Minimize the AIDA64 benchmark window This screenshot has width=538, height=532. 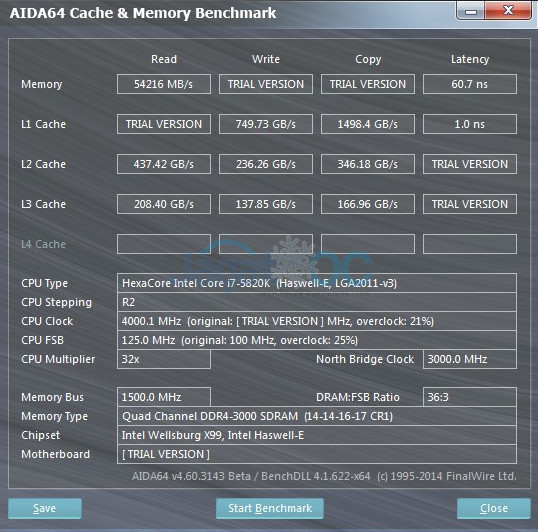point(471,11)
